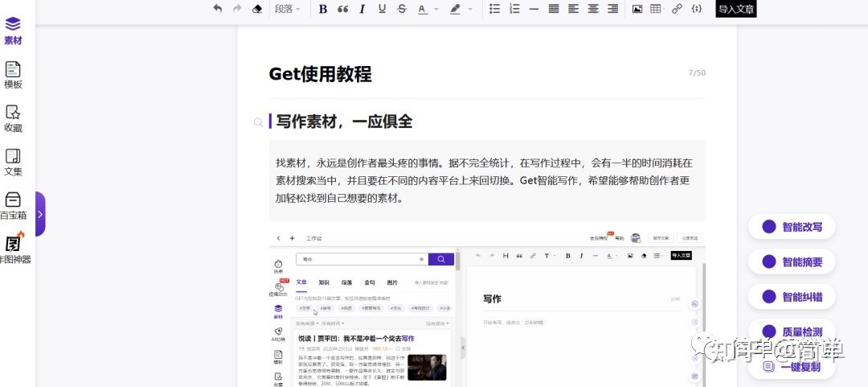Insert an image from toolbar
The width and height of the screenshot is (868, 387).
637,9
